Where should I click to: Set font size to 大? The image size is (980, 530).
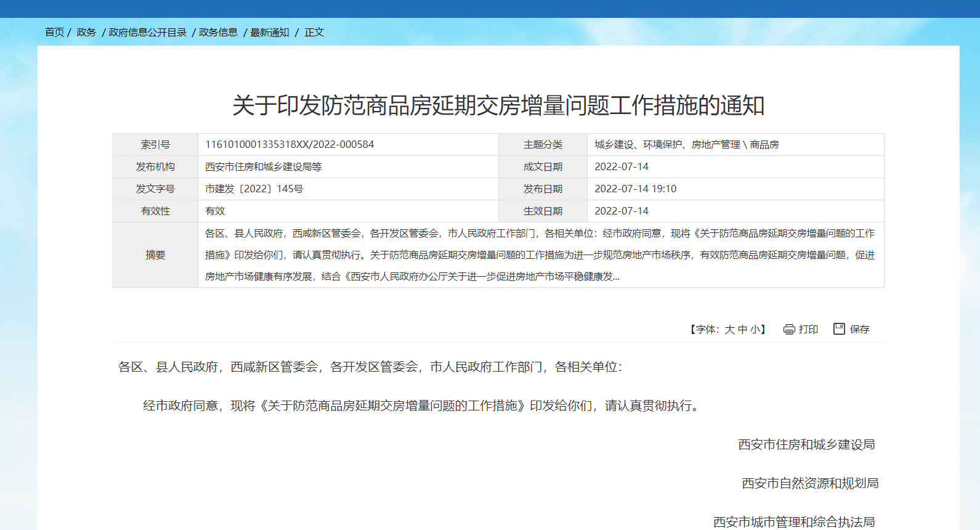tap(729, 330)
